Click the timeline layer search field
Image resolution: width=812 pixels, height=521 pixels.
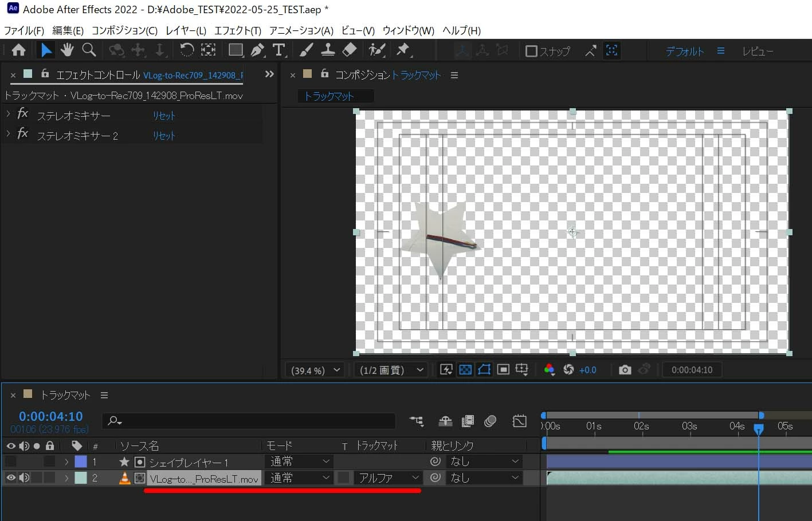coord(249,421)
